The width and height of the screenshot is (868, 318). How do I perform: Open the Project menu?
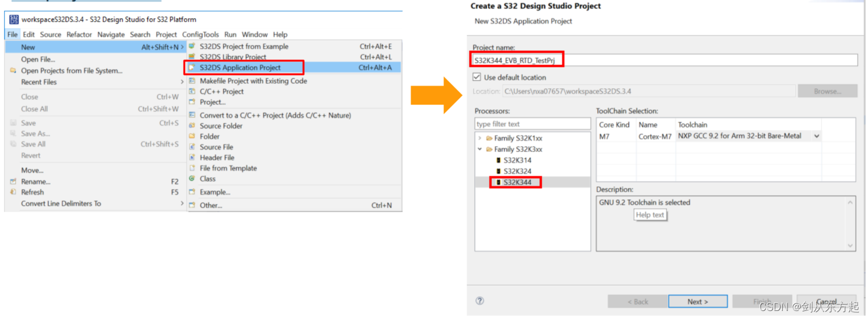point(166,34)
